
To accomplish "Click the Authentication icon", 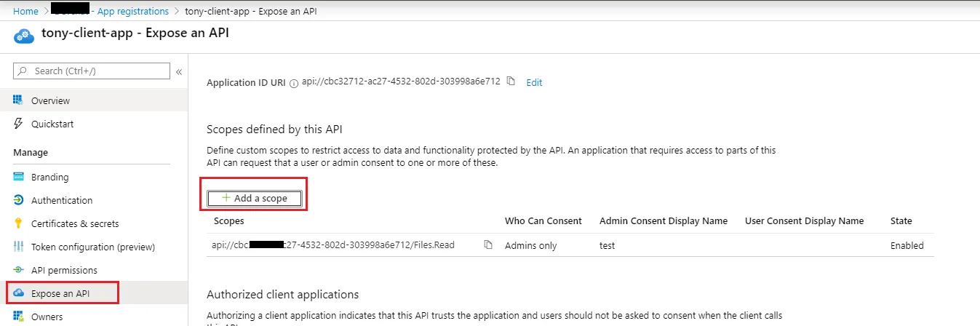I will [18, 200].
